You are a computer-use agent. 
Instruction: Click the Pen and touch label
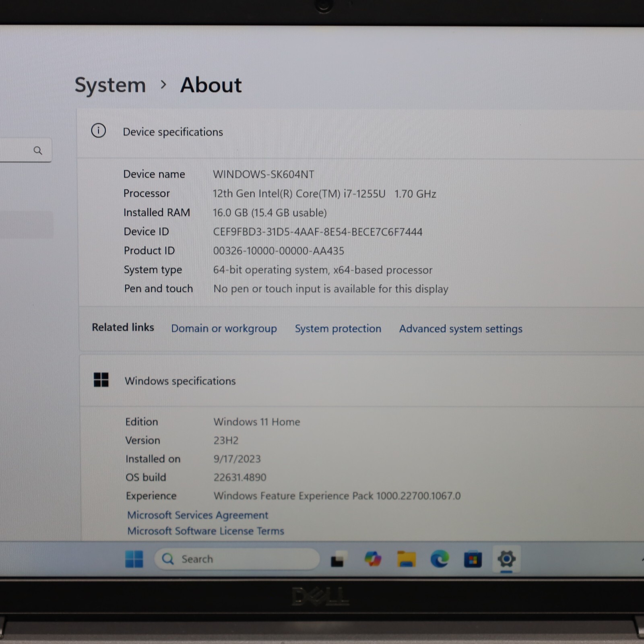159,289
